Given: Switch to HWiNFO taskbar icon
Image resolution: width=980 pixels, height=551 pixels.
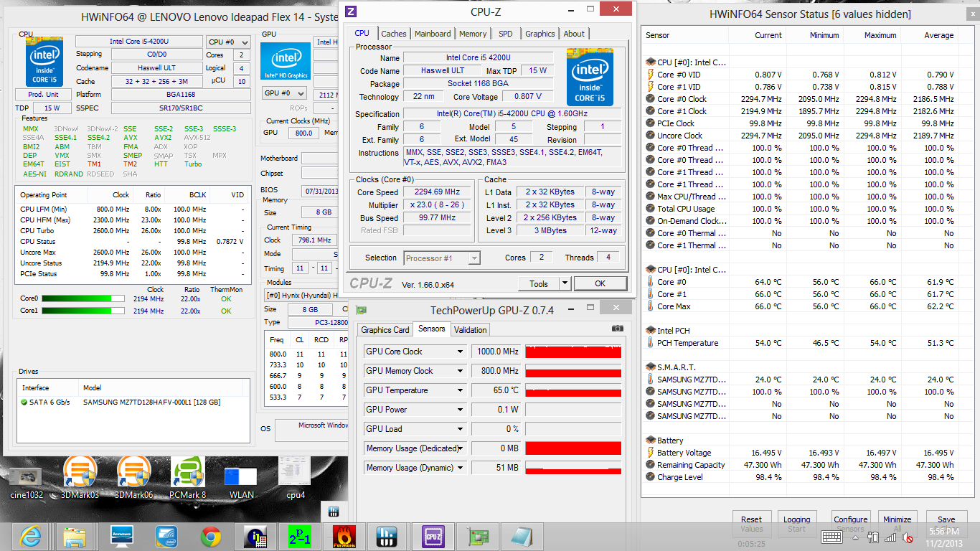Looking at the screenshot, I should pos(388,536).
